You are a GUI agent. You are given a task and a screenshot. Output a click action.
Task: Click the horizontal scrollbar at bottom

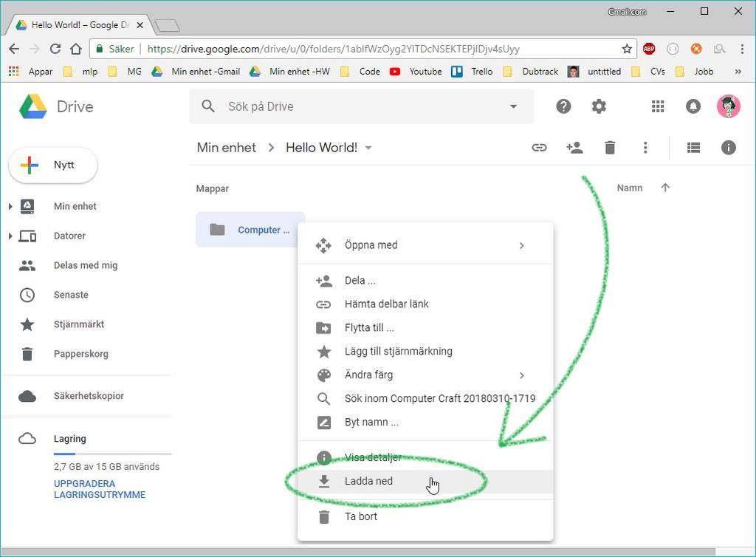(358, 552)
